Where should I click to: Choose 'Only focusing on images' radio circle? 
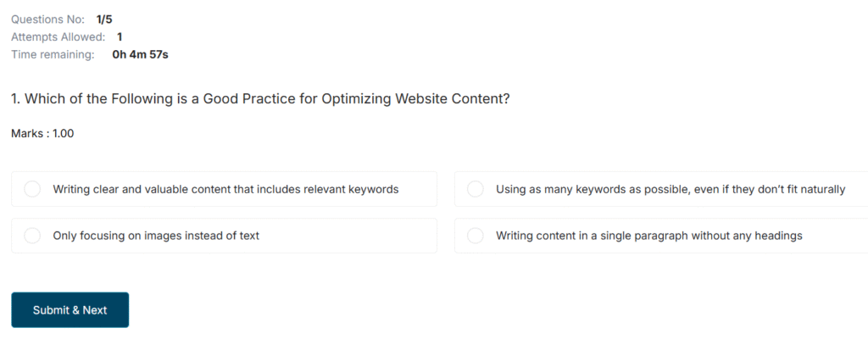32,236
